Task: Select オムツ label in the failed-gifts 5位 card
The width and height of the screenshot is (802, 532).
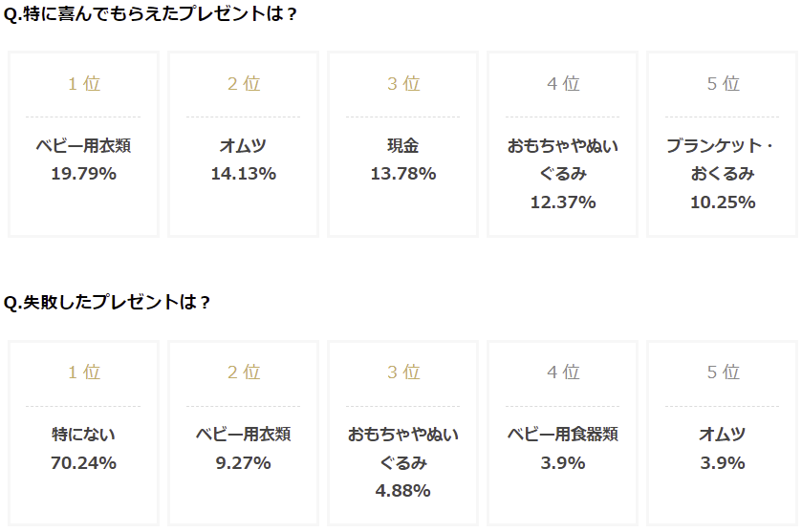Action: pos(723,435)
